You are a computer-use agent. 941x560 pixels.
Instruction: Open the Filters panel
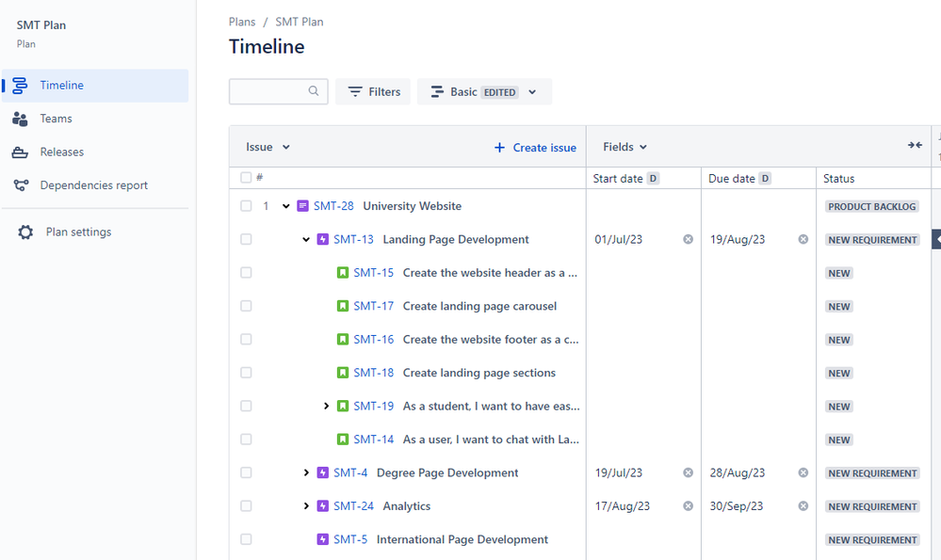[x=373, y=91]
